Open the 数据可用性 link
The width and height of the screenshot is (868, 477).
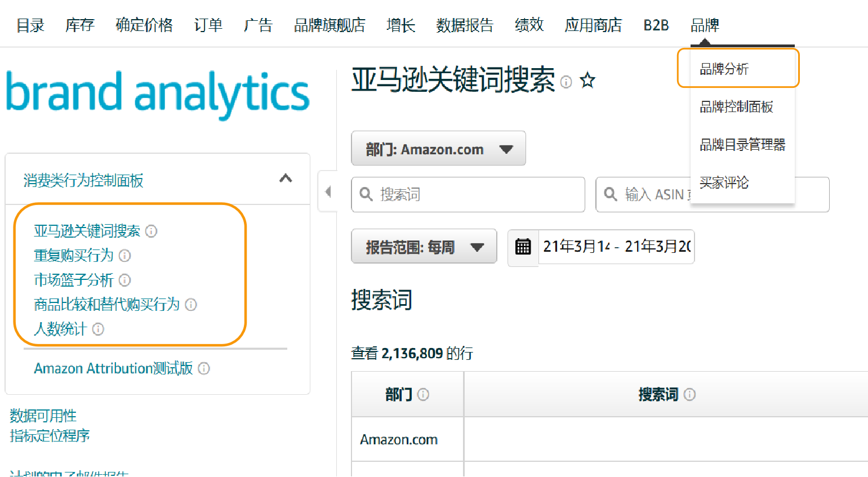click(x=43, y=416)
